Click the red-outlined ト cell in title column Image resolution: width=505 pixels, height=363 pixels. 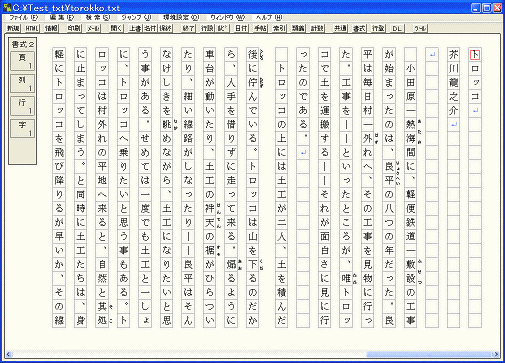click(x=475, y=54)
